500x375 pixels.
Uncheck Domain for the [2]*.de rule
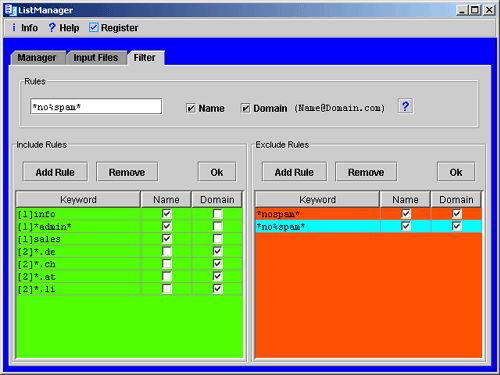point(217,251)
